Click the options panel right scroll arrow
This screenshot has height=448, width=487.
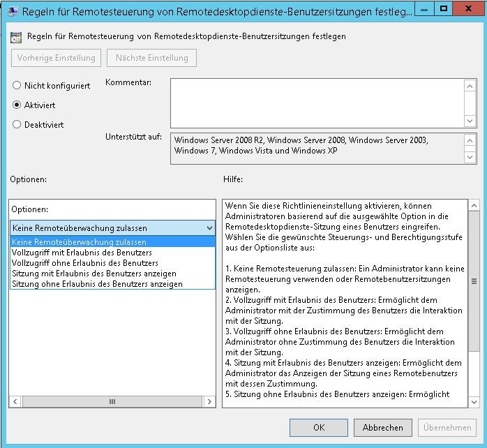point(210,402)
